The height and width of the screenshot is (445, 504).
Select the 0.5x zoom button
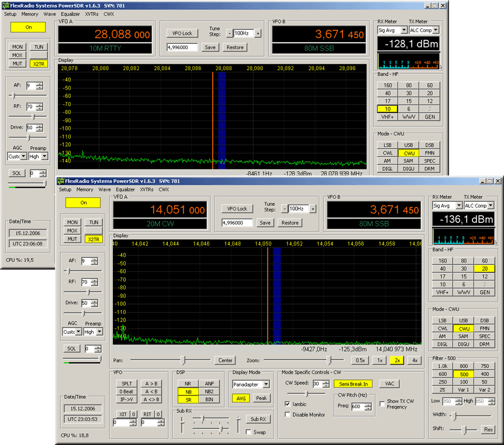[360, 360]
